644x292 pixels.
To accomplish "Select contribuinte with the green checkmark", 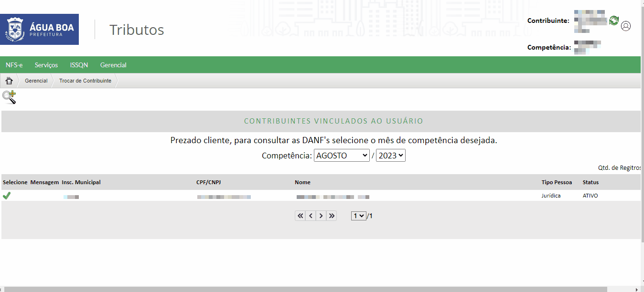I will coord(7,196).
